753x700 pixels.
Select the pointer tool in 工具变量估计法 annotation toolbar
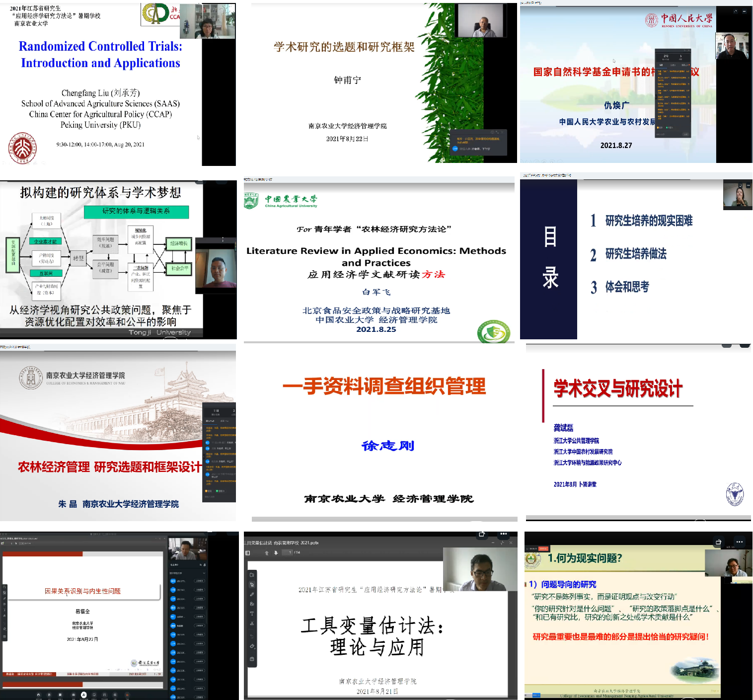tap(252, 585)
